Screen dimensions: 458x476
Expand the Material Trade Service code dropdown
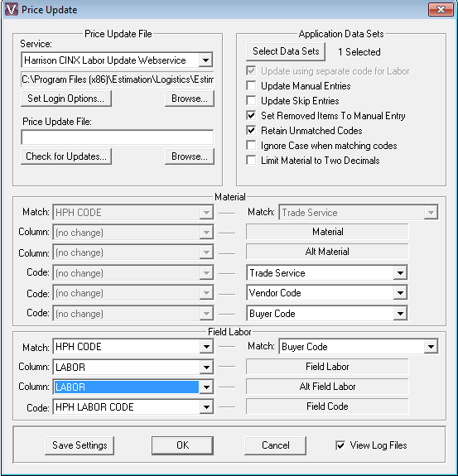click(x=400, y=273)
